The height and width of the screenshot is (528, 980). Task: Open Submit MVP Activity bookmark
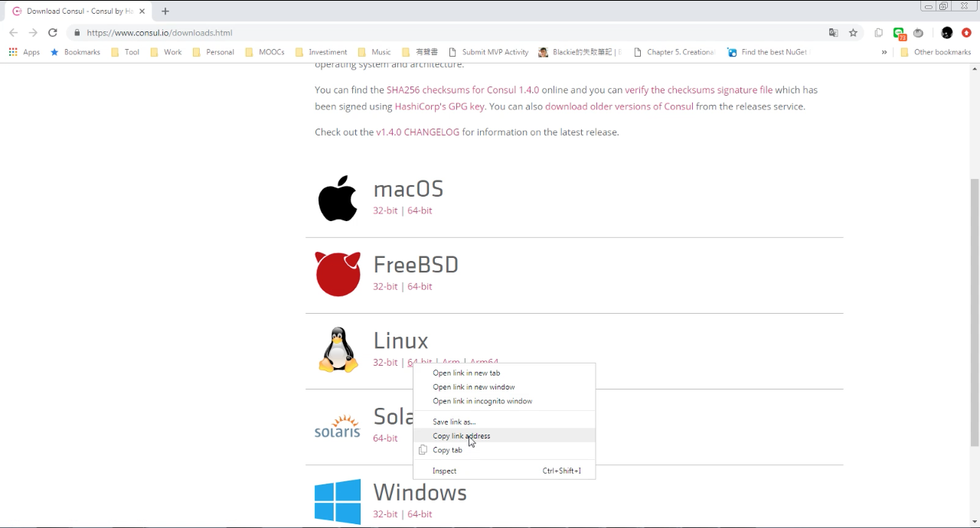(x=488, y=52)
